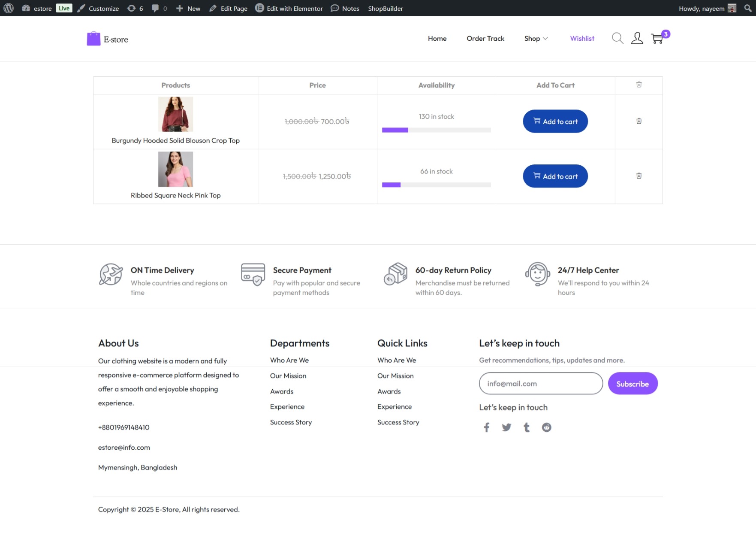Click the Facebook icon in footer
Screen dimensions: 756x536
click(x=487, y=427)
